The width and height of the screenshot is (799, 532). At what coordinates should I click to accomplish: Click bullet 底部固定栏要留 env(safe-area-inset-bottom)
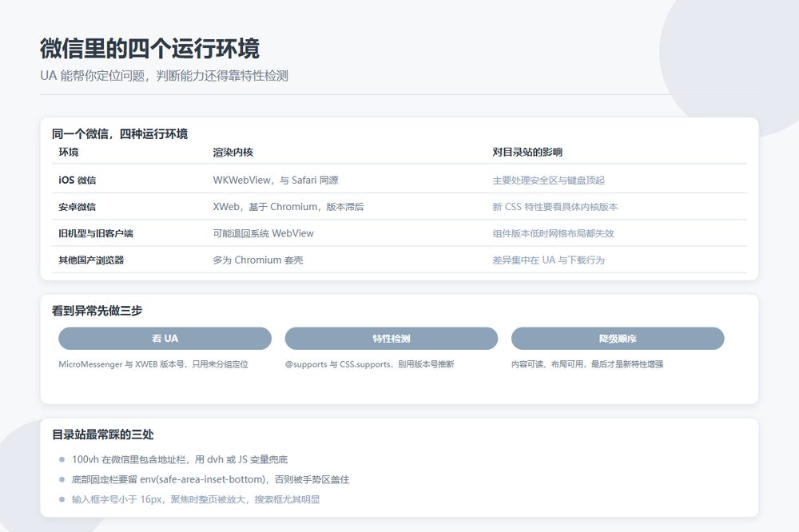169,479
